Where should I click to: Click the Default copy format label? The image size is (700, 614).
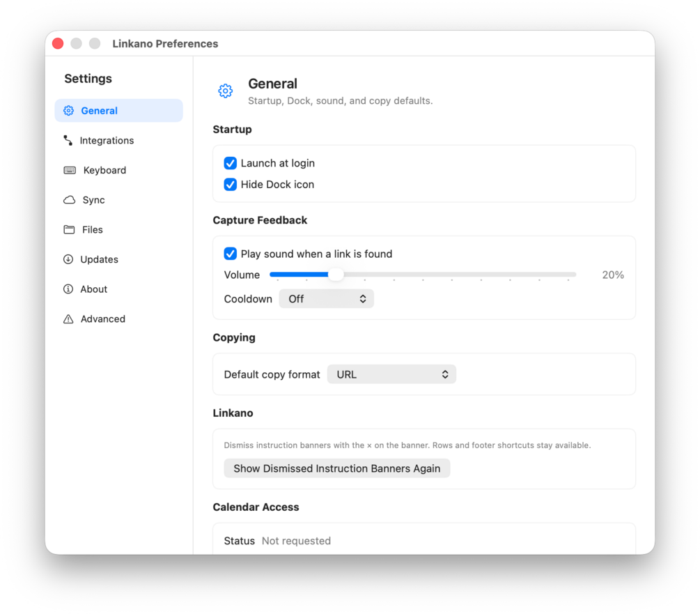coord(272,374)
